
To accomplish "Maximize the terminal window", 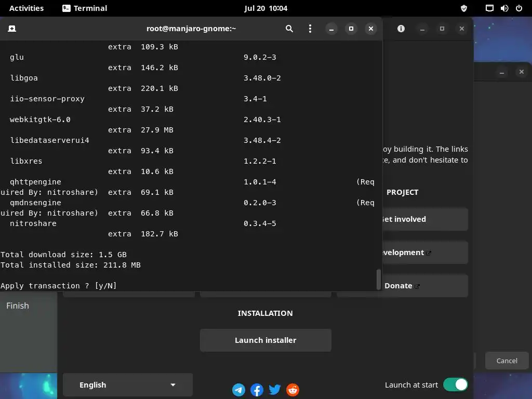I will tap(351, 29).
